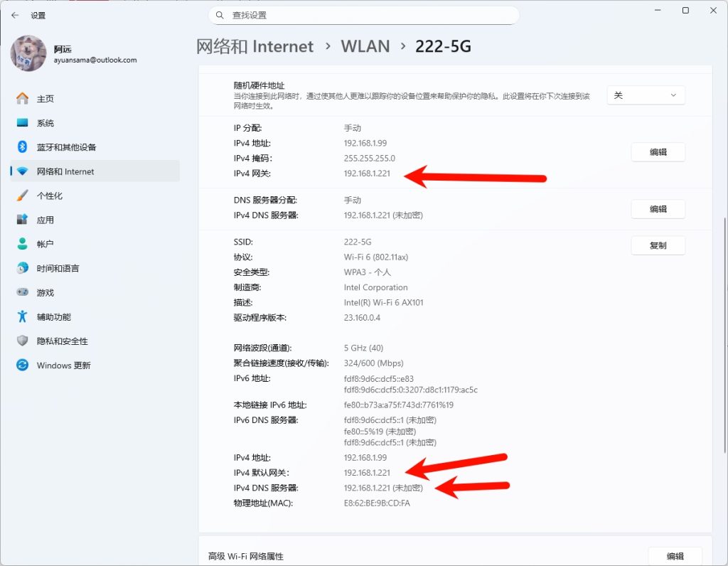Select the 个性化 paintbrush icon
728x566 pixels.
[x=23, y=196]
